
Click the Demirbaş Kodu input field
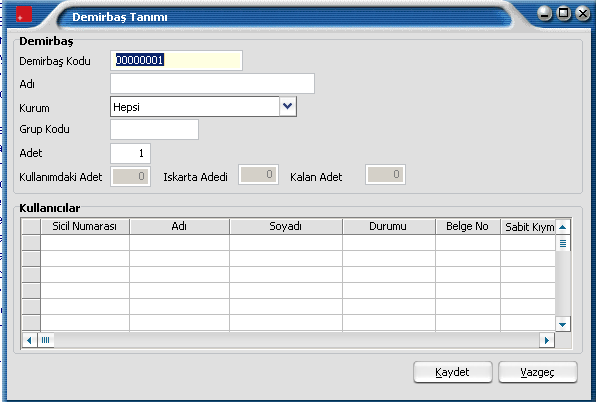point(176,60)
